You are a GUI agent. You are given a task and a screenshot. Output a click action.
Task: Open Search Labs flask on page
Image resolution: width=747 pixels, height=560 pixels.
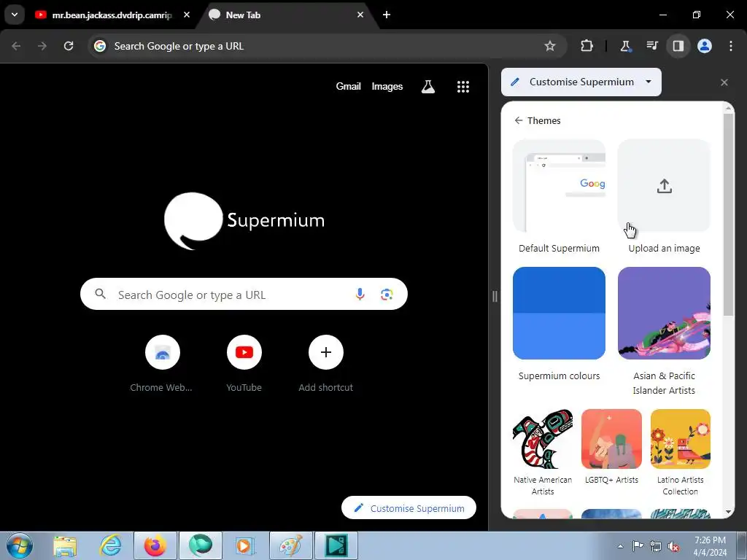click(x=427, y=86)
